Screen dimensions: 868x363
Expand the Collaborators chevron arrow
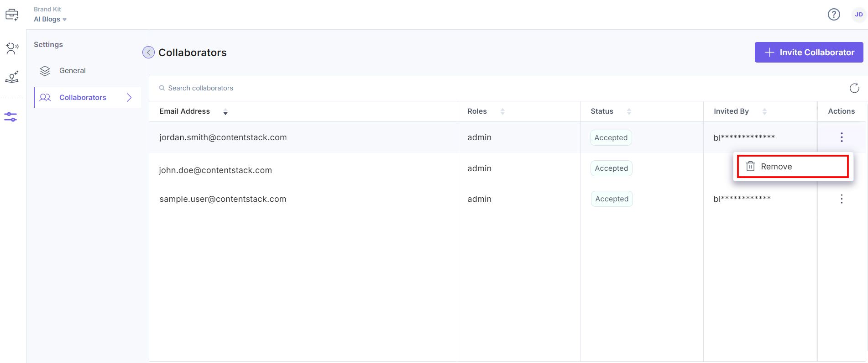click(x=129, y=98)
